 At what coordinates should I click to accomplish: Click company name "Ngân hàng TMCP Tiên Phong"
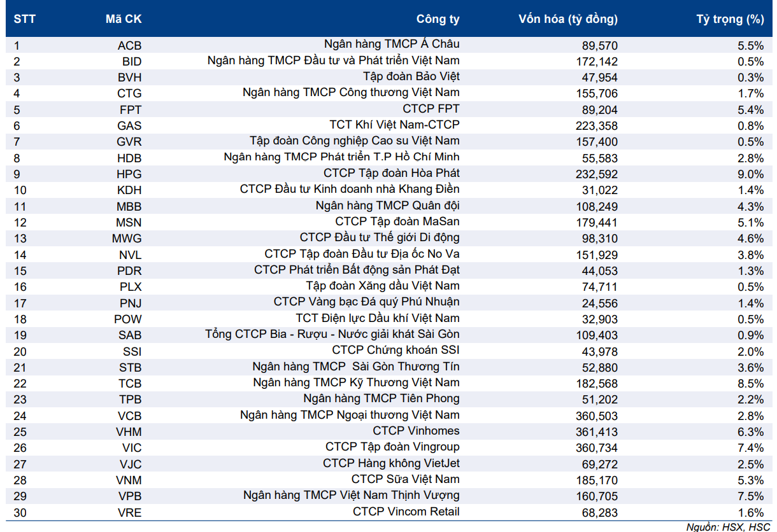[x=381, y=398]
